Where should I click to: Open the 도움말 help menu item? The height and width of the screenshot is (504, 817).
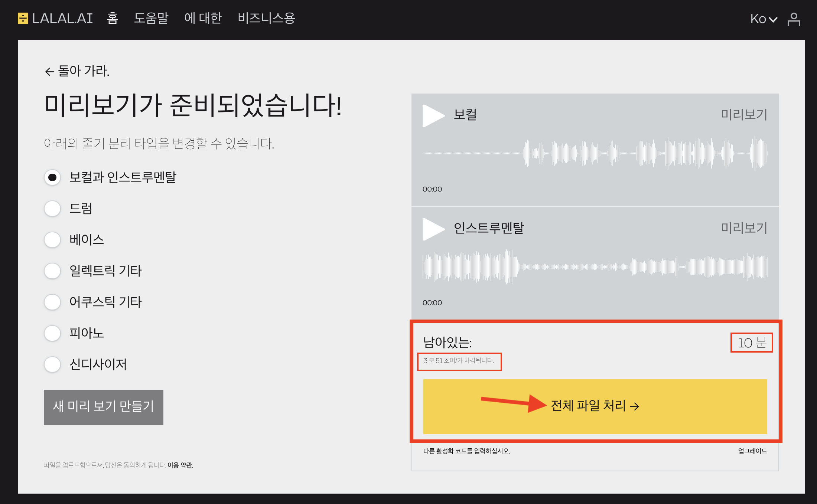151,18
